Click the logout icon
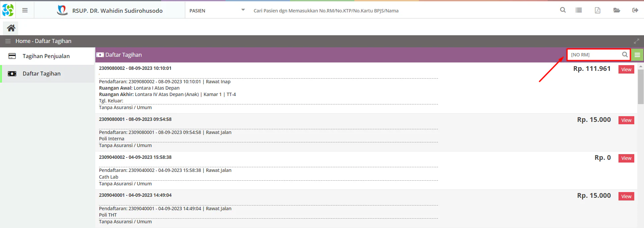Viewport: 644px width, 228px height. pos(635,10)
